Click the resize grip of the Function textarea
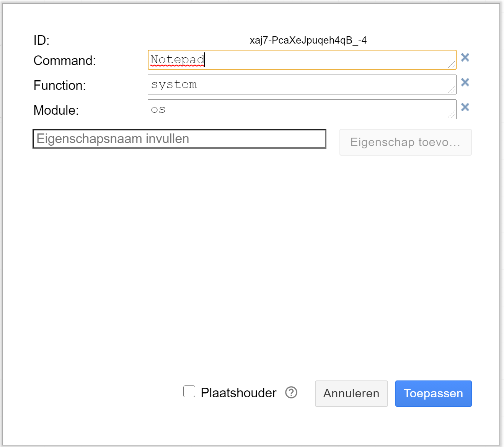This screenshot has height=447, width=504. click(x=452, y=89)
